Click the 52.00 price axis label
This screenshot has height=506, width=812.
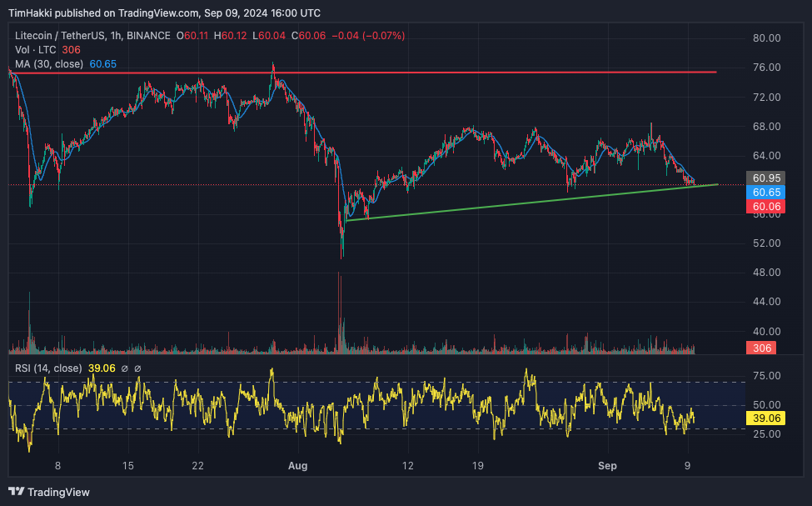tap(766, 243)
